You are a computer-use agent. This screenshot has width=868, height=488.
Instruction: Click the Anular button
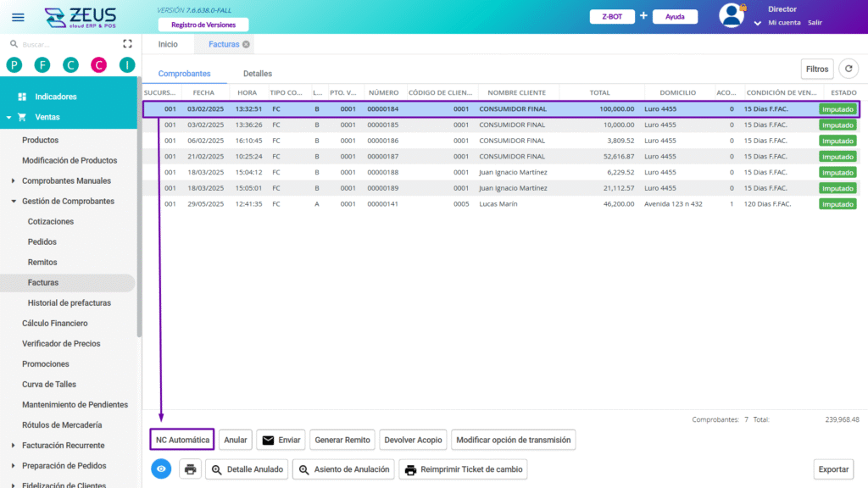pos(236,440)
